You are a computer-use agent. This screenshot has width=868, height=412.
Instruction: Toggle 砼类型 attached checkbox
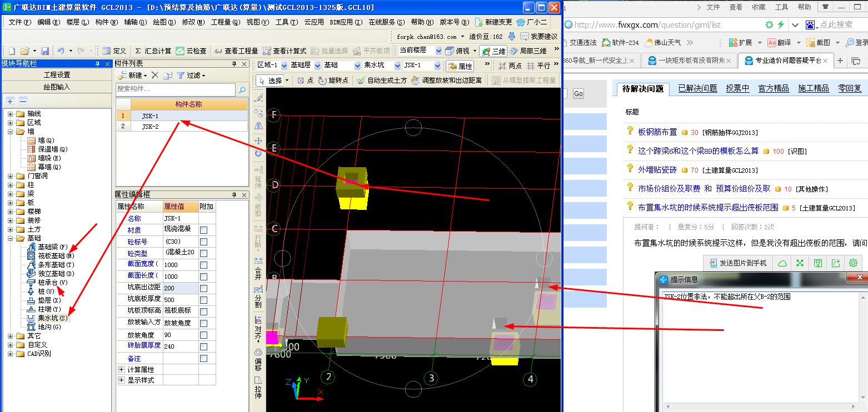(x=203, y=253)
